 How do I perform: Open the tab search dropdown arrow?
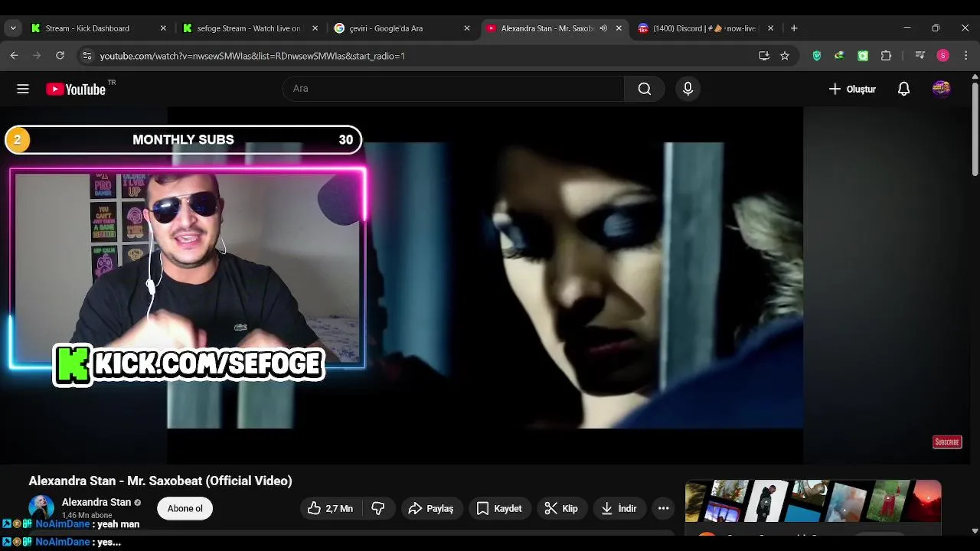[13, 28]
